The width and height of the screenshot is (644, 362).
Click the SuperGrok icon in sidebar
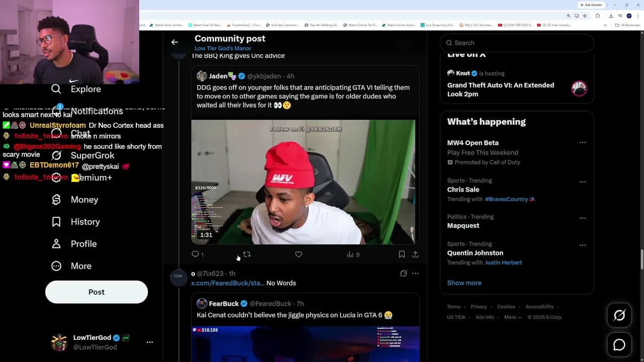point(56,155)
